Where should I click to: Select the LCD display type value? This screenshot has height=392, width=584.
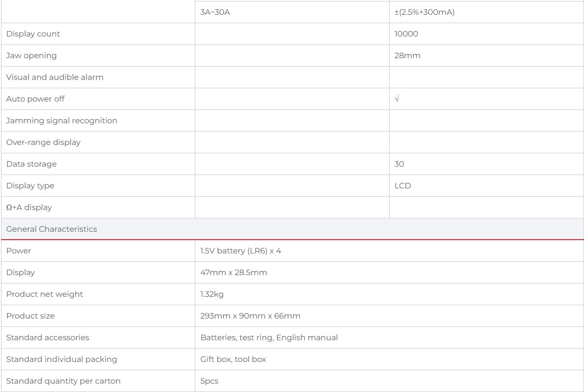(402, 185)
